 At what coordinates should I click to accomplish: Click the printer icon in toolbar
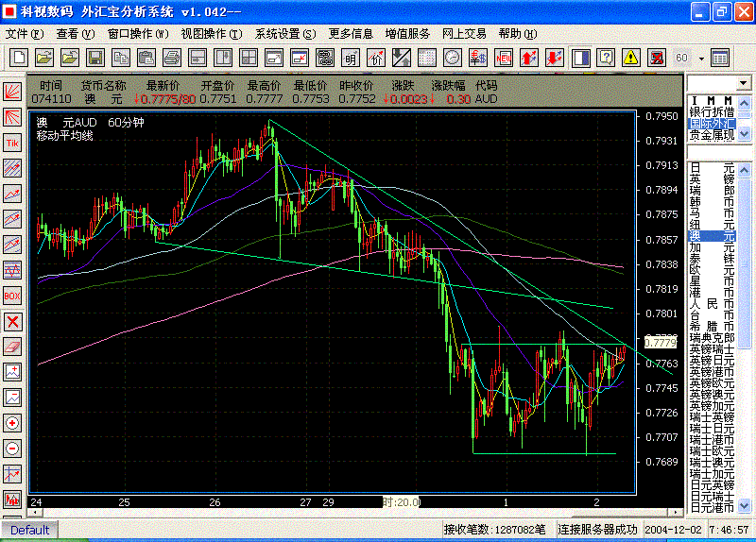click(x=172, y=58)
